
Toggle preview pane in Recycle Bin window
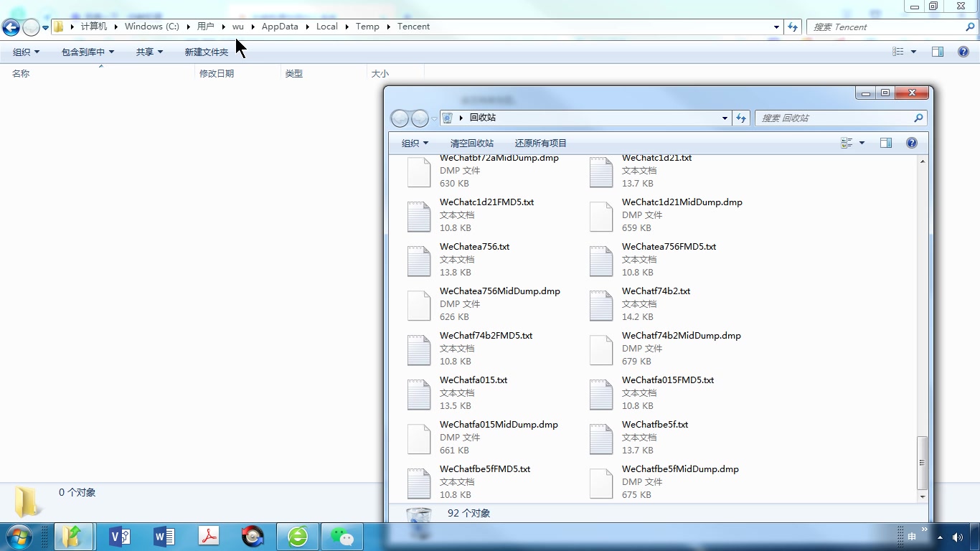tap(886, 143)
